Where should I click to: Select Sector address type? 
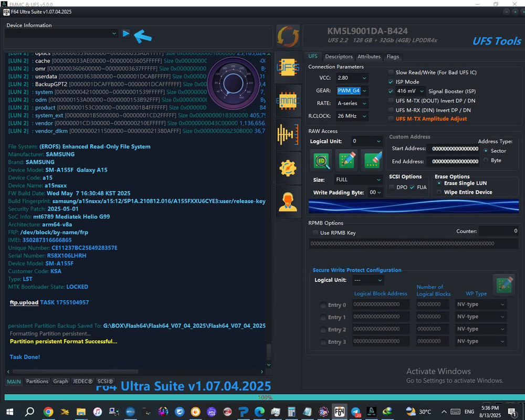coord(486,151)
